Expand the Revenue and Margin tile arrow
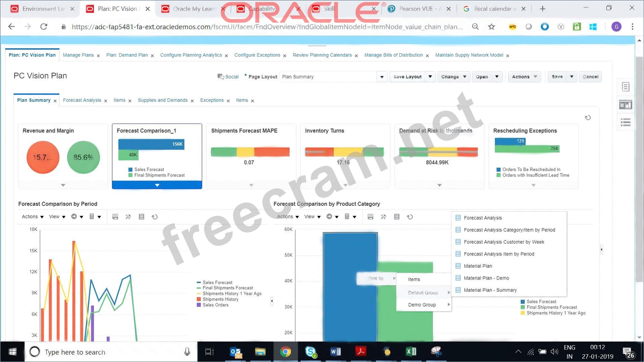The image size is (644, 362). 63,185
